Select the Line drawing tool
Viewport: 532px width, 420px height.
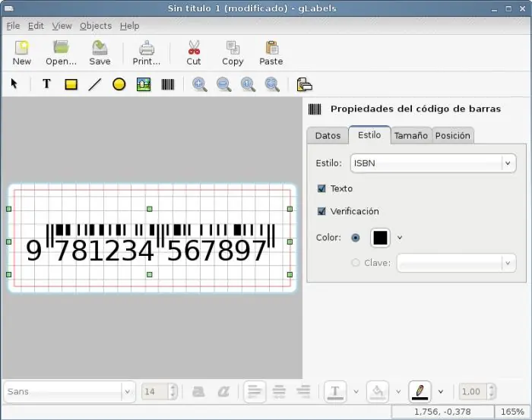(x=95, y=84)
